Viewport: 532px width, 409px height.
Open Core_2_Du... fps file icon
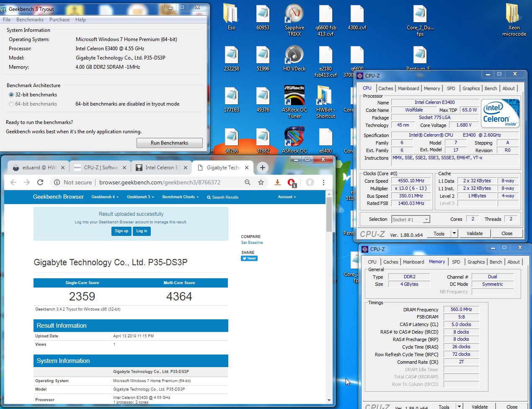[420, 20]
